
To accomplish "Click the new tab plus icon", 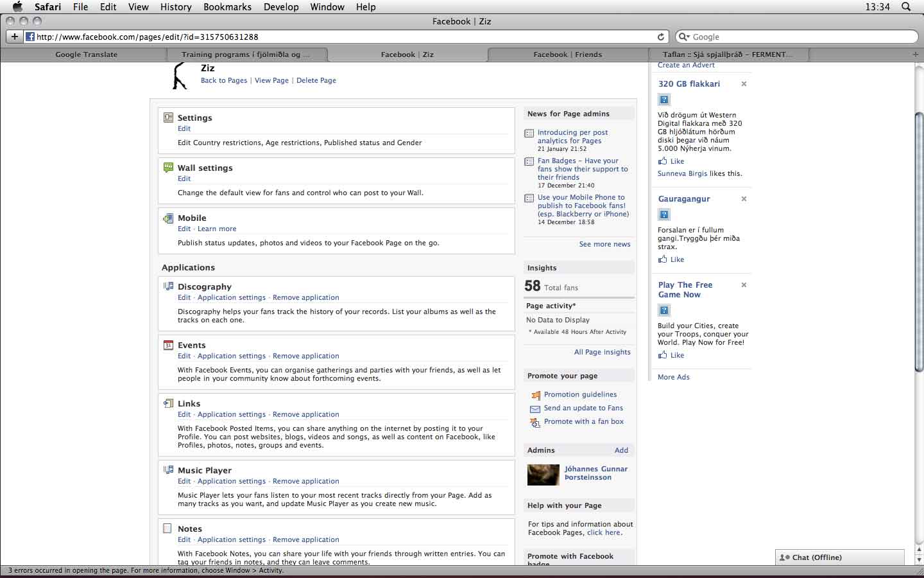I will coord(916,55).
